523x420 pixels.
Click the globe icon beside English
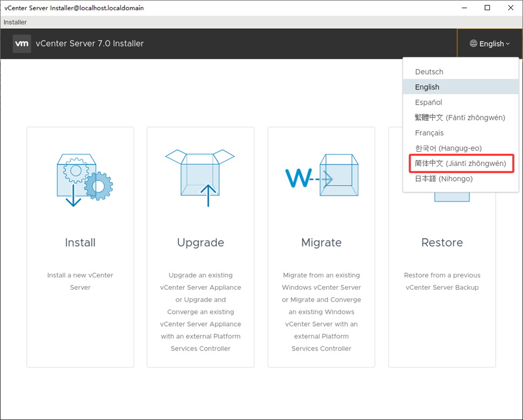(473, 44)
